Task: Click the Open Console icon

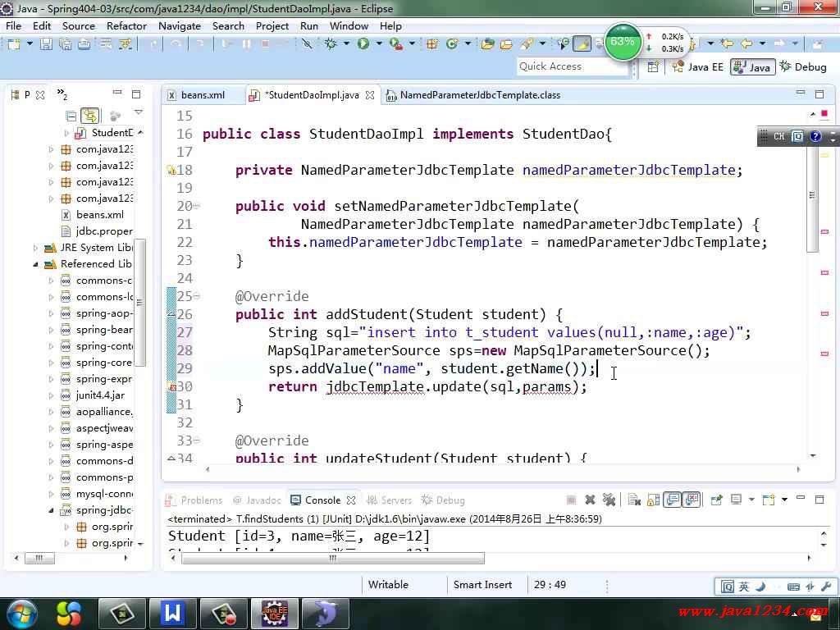Action: coord(769,500)
